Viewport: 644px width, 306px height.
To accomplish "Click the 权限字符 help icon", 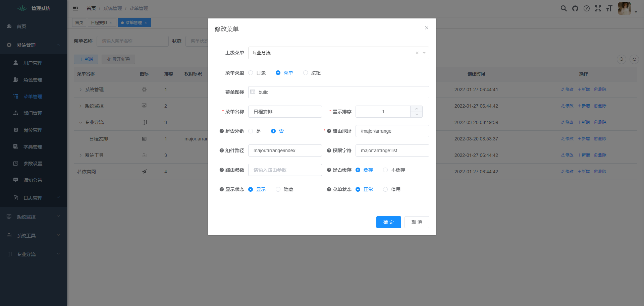I will pos(329,150).
